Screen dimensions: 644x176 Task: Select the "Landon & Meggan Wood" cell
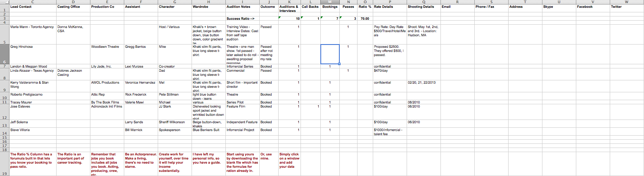pyautogui.click(x=33, y=66)
